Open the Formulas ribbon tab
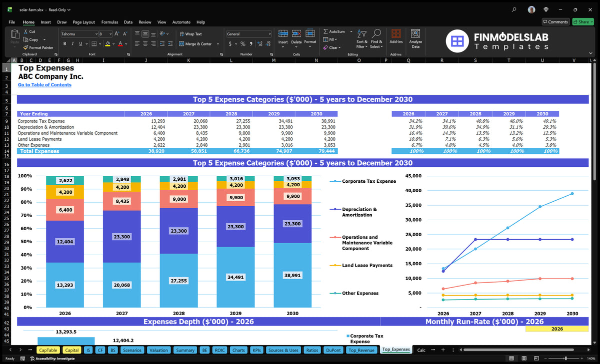The width and height of the screenshot is (600, 364). tap(109, 22)
